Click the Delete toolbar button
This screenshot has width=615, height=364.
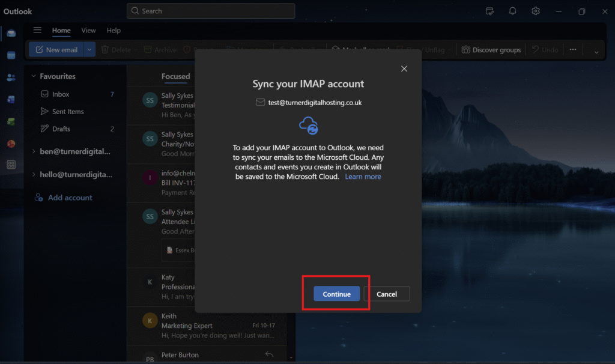[x=117, y=50]
